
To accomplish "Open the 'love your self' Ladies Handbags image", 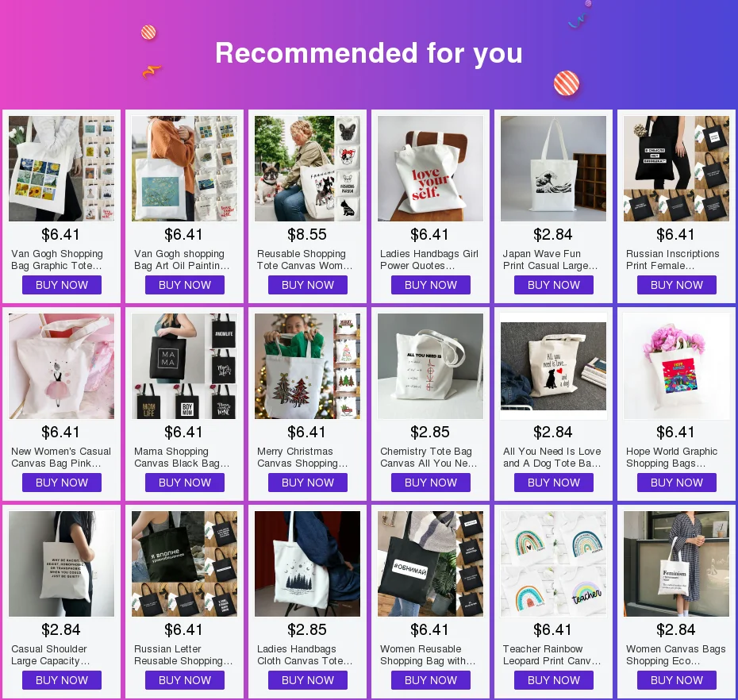I will (430, 168).
